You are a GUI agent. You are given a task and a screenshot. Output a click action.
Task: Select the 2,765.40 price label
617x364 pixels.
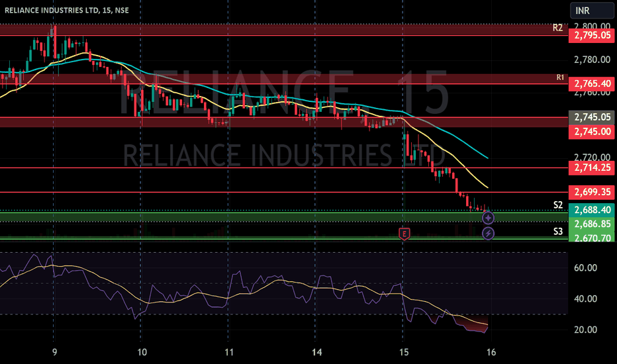tap(592, 84)
